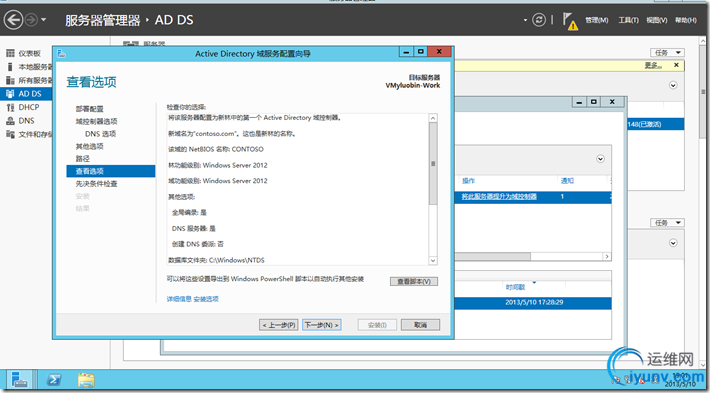Click the horizontal scrollbar right arrow

pos(607,257)
